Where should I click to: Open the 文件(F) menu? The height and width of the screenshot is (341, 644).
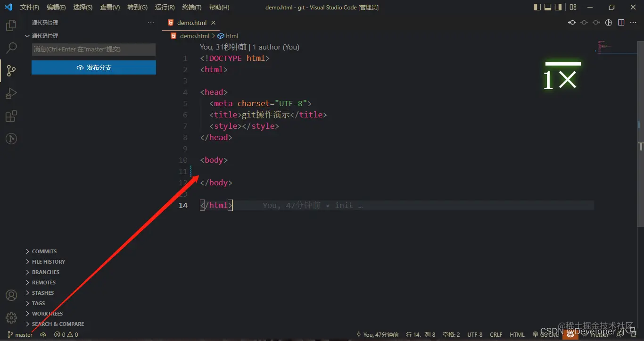point(30,8)
